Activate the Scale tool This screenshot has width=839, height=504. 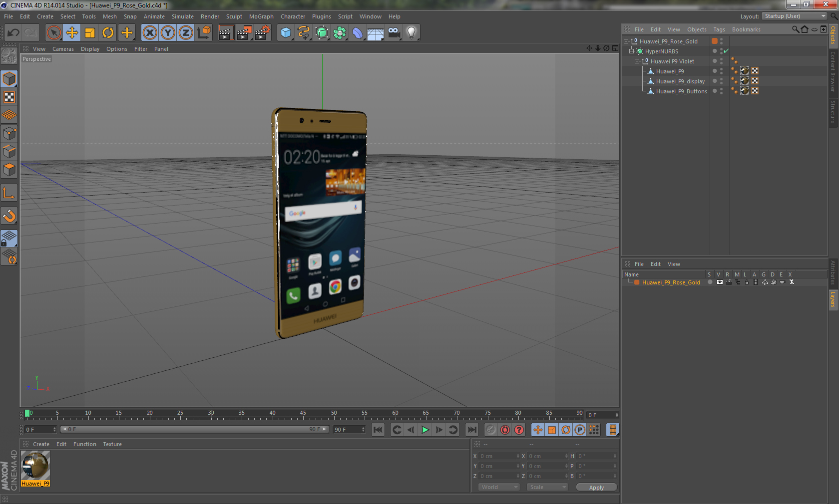(x=90, y=33)
